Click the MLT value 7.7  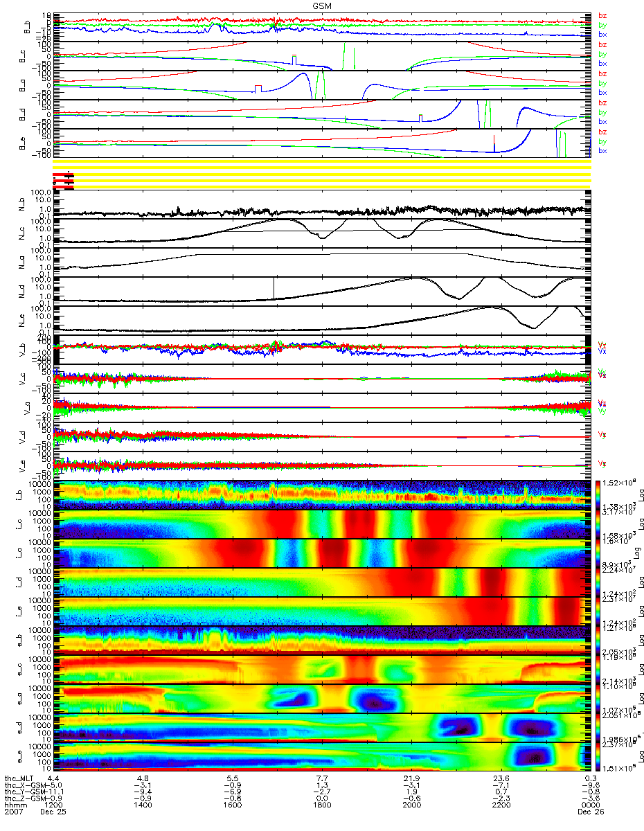point(322,779)
